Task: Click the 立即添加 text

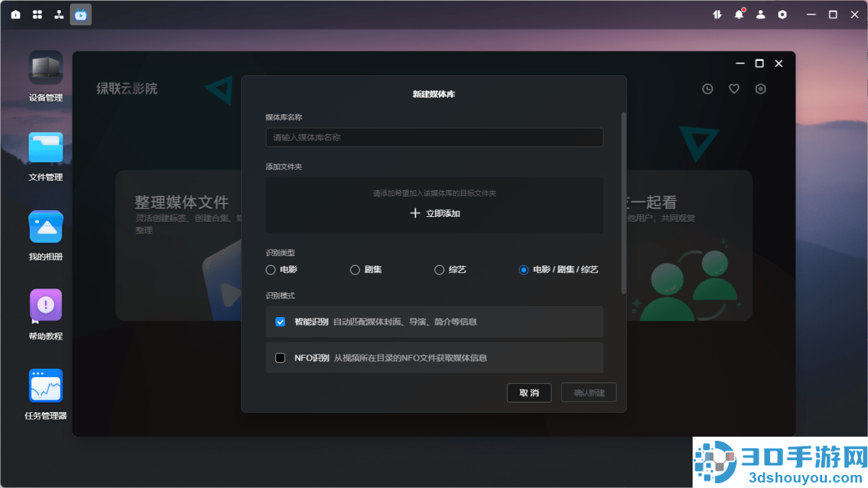Action: [x=443, y=214]
